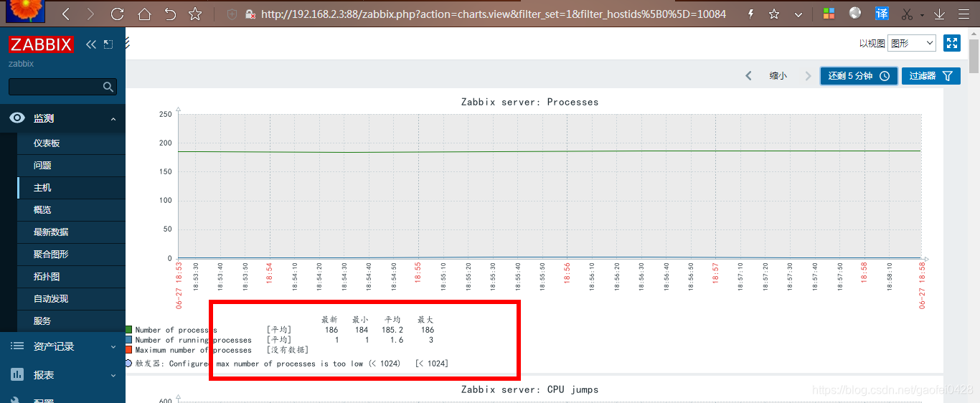Hide the sidebar using dotted-square icon
The height and width of the screenshot is (403, 980).
tap(108, 44)
